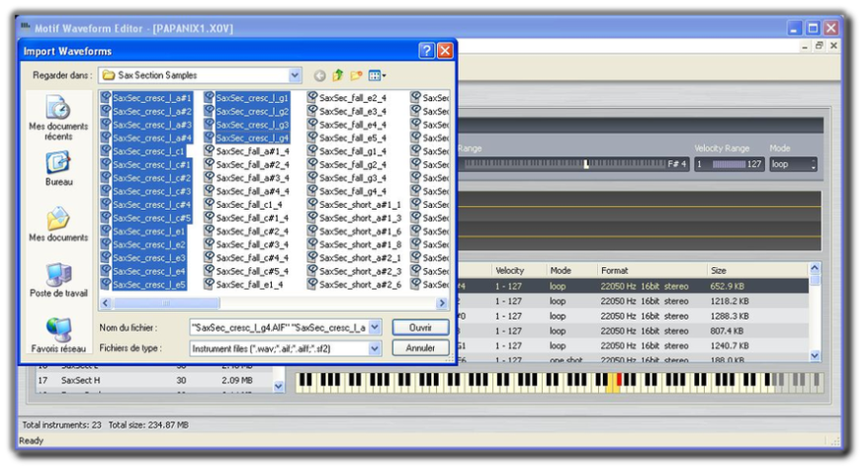Select file icon of SaxSec_fall_e2_4
The height and width of the screenshot is (474, 868).
pos(312,98)
